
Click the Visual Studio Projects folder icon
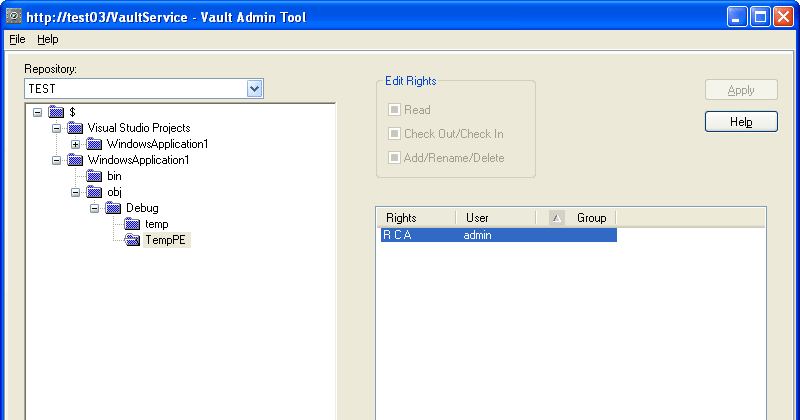pos(75,128)
